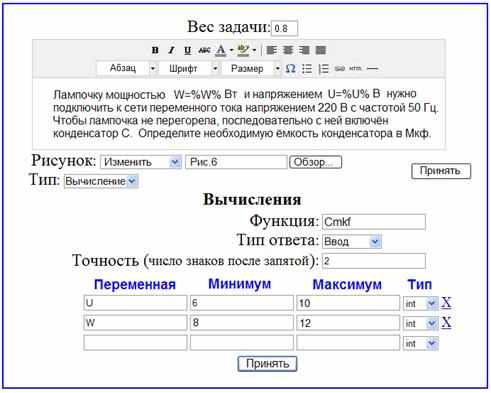Open the Шрифт font dropdown

point(189,69)
